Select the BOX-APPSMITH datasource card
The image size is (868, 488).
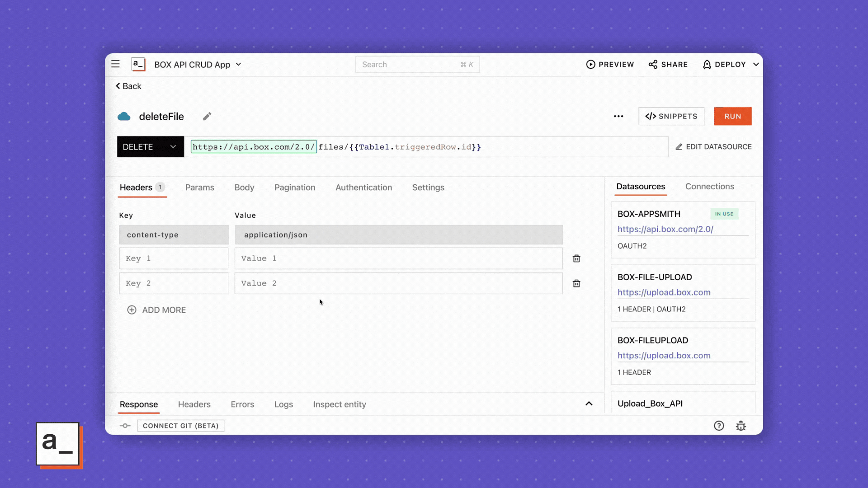[683, 230]
